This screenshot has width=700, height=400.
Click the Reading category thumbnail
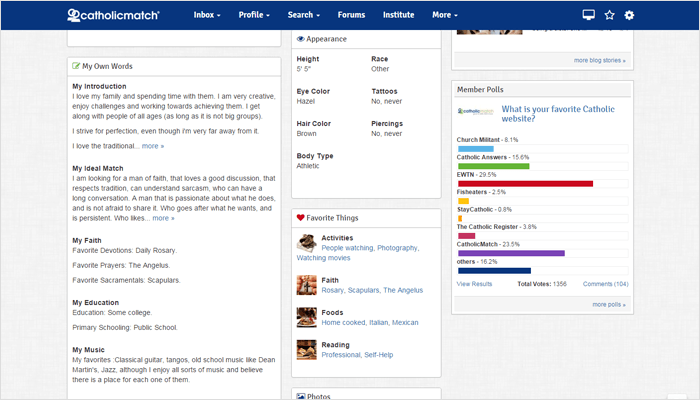click(307, 350)
